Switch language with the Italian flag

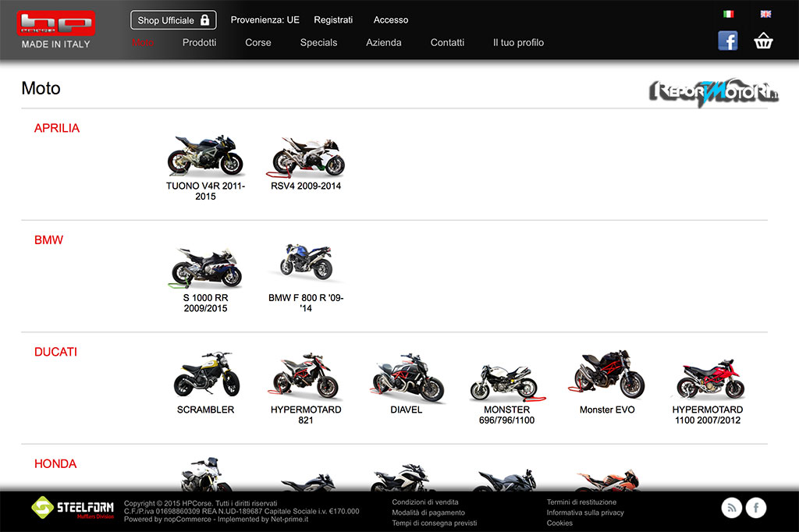pyautogui.click(x=728, y=14)
